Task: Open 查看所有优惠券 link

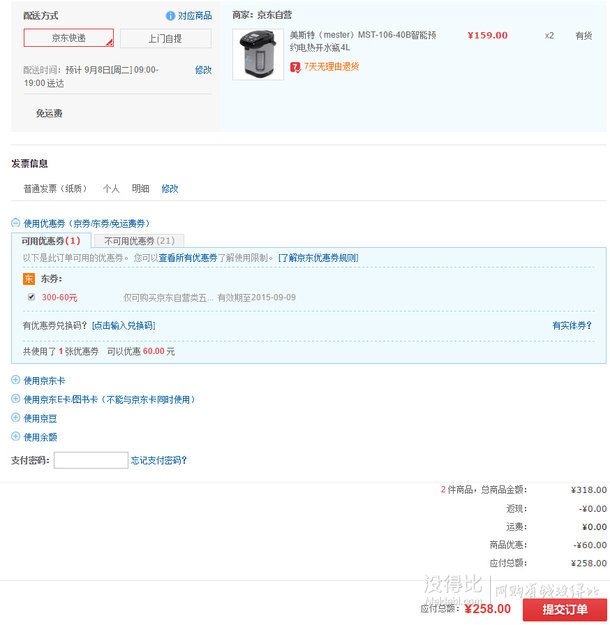Action: pyautogui.click(x=188, y=258)
